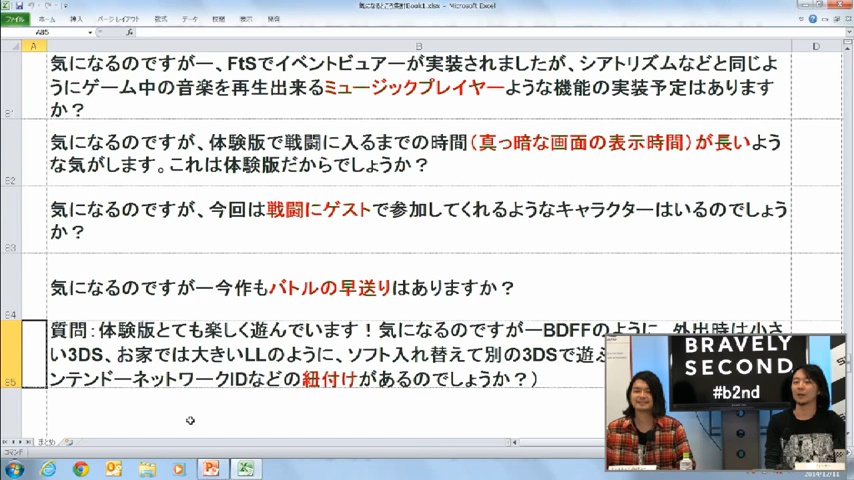Expand the formula bar with its arrow

click(849, 32)
